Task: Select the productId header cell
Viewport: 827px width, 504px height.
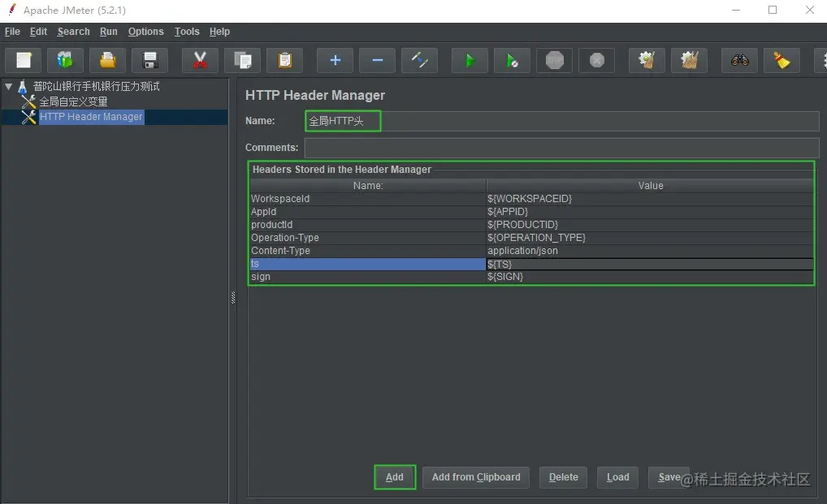Action: (x=368, y=224)
